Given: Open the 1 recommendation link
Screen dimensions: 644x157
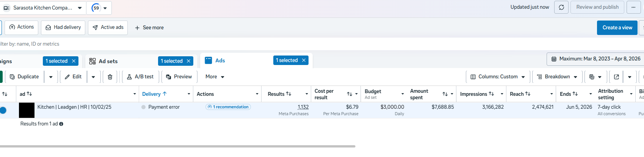Looking at the screenshot, I should [x=228, y=107].
